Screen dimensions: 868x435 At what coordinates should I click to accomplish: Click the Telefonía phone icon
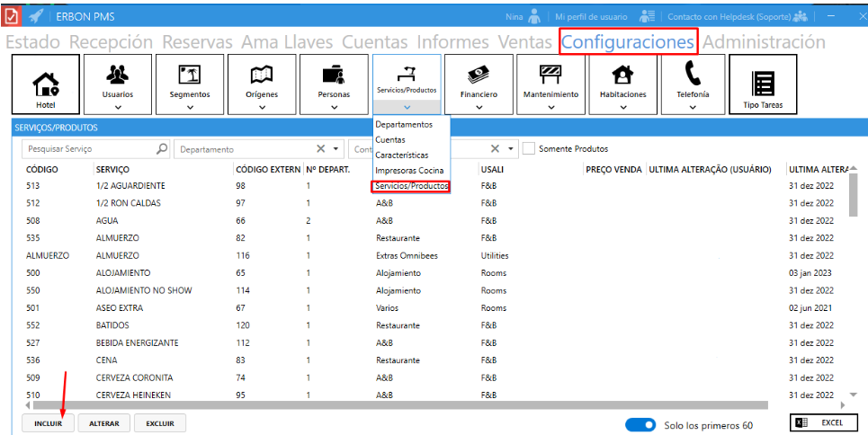tap(693, 75)
